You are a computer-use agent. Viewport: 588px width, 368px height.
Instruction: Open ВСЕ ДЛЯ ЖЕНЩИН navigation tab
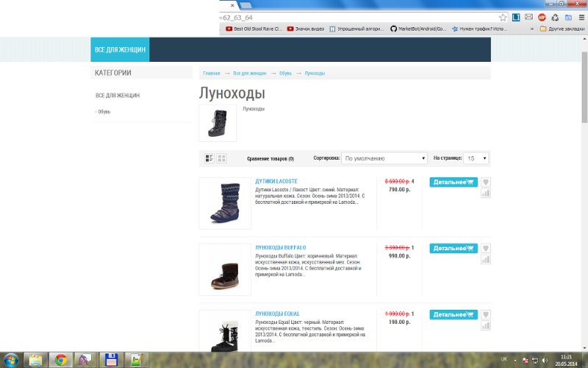120,49
